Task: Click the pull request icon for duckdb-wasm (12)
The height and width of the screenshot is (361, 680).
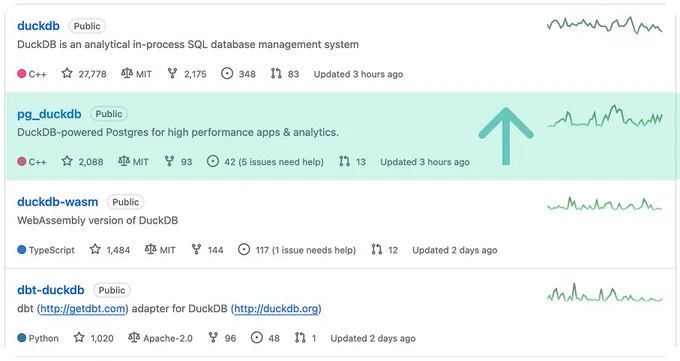Action: (x=377, y=249)
